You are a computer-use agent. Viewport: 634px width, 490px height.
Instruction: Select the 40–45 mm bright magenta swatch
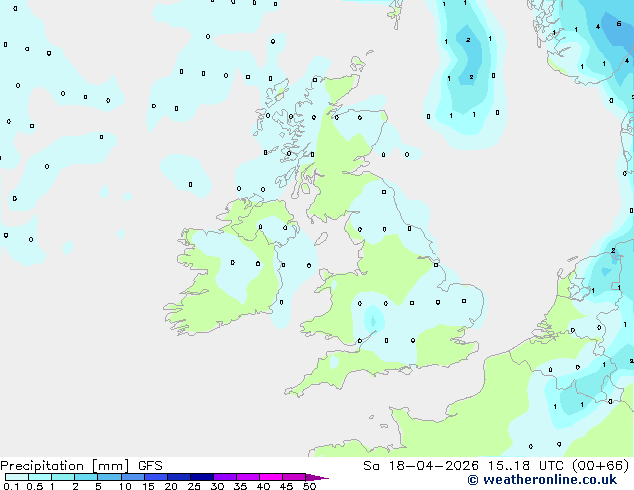pos(271,477)
